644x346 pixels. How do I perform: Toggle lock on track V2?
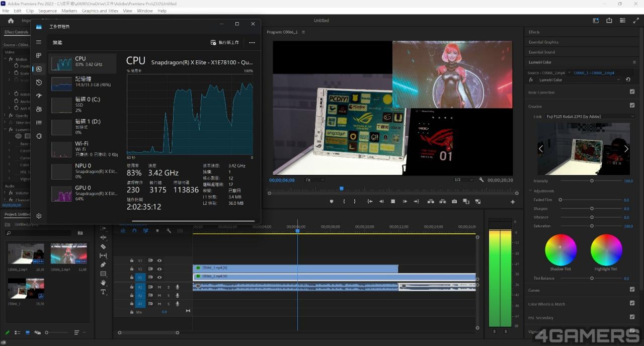click(x=132, y=269)
